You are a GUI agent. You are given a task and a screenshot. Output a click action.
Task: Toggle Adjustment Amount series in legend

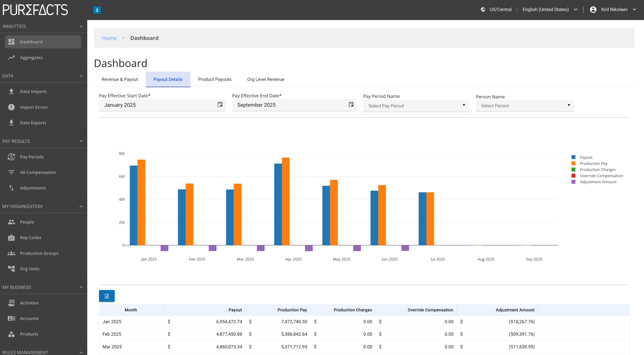(594, 182)
